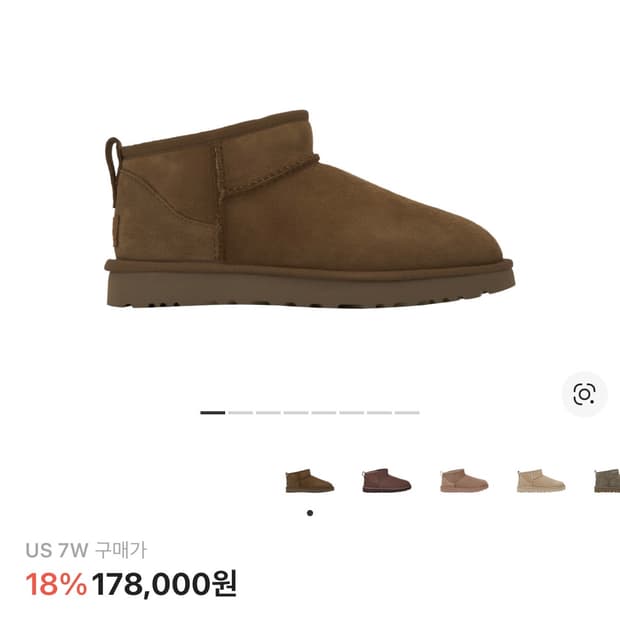Screen dimensions: 620x620
Task: Open the main chestnut boot product image
Action: coord(310,209)
